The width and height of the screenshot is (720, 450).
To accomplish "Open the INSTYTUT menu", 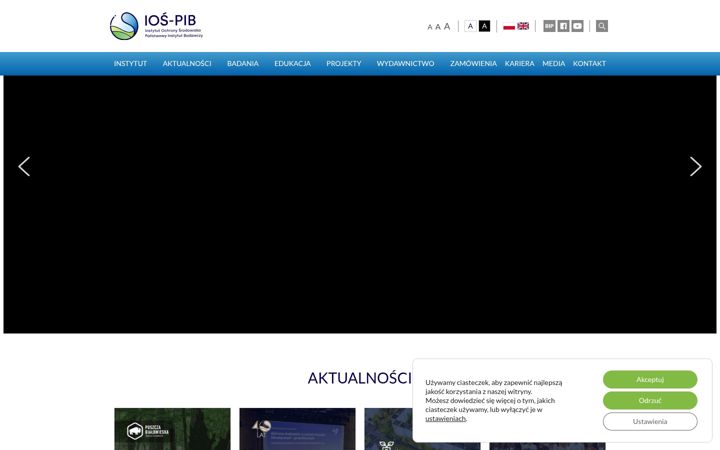I will click(130, 63).
